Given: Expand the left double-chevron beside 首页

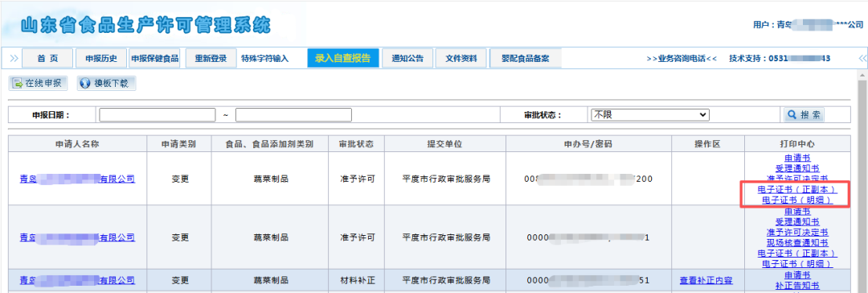Looking at the screenshot, I should click(x=14, y=58).
